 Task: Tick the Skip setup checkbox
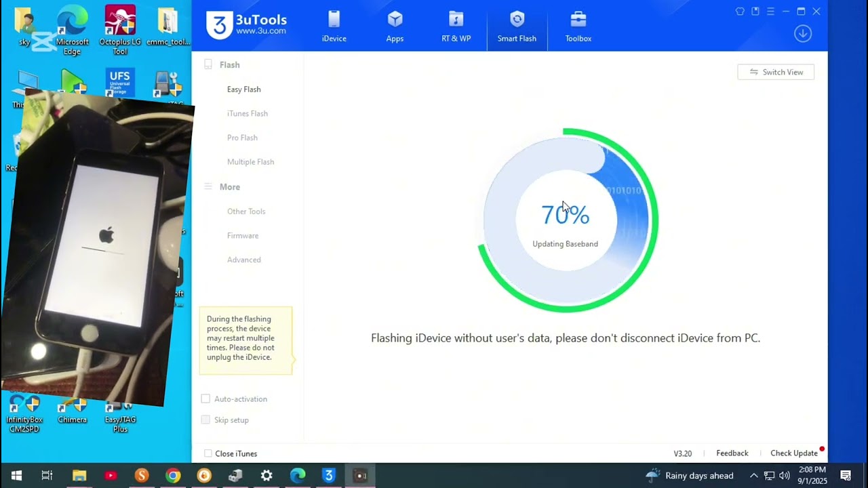click(205, 420)
